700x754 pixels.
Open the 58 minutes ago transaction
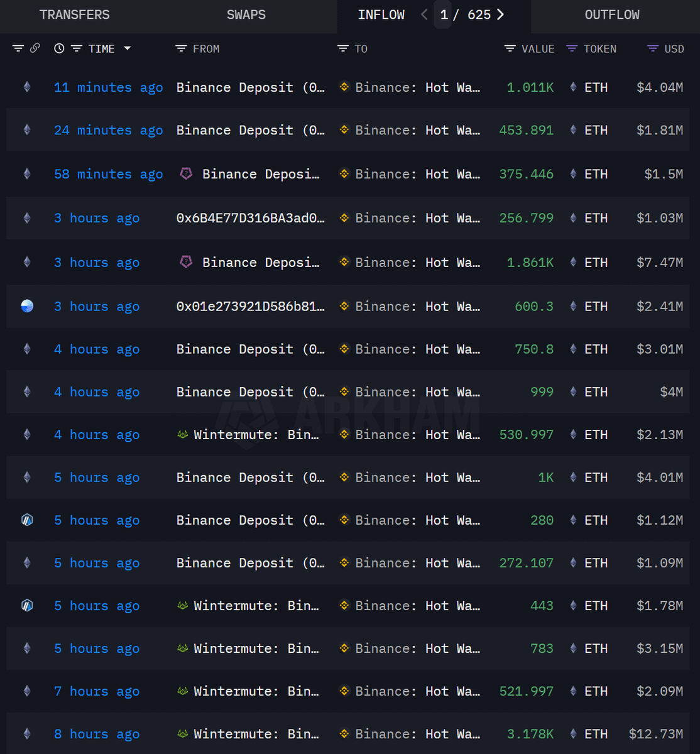coord(108,174)
